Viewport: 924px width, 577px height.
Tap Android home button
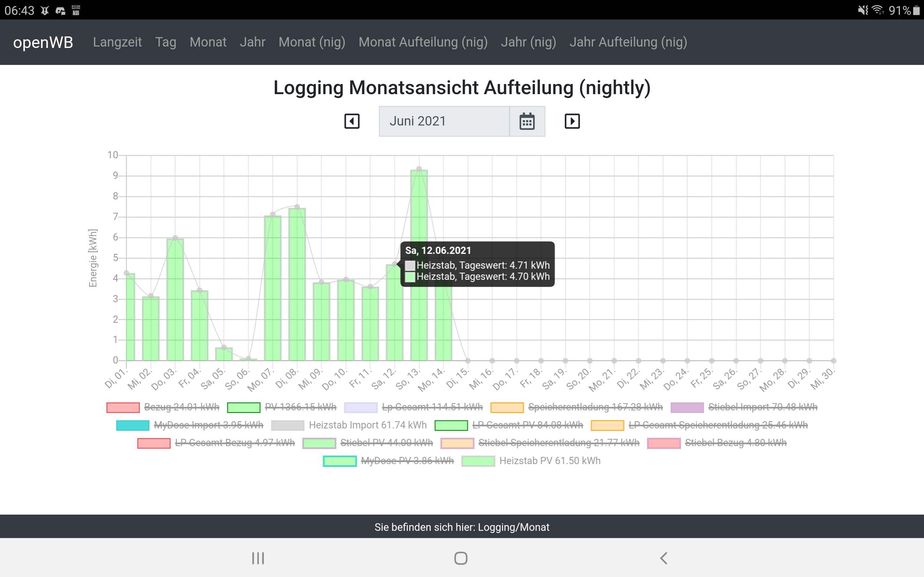click(x=461, y=558)
